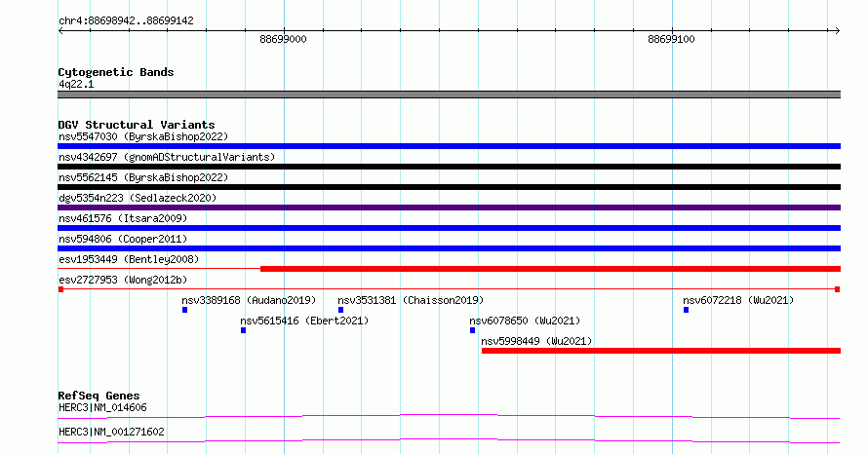Click the RefSeq Genes track title

point(99,396)
